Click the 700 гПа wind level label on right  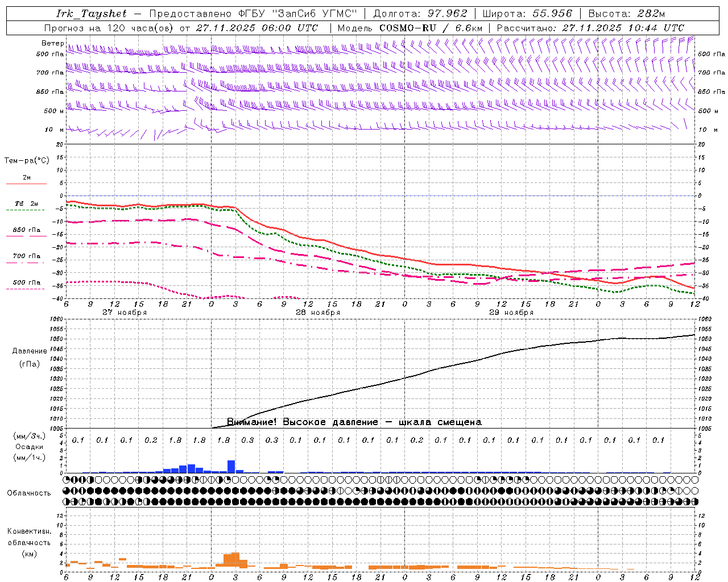point(712,73)
